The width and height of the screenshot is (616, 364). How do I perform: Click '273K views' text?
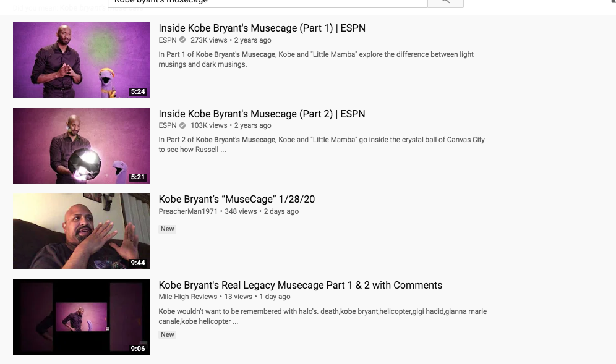point(208,40)
